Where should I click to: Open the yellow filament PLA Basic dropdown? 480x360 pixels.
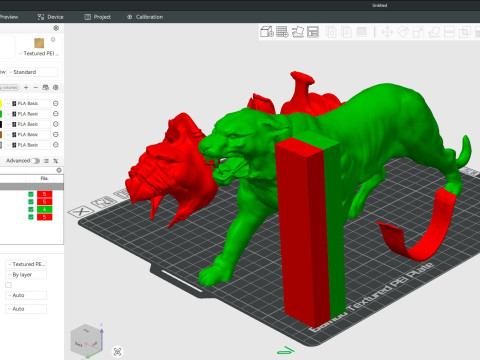[28, 103]
